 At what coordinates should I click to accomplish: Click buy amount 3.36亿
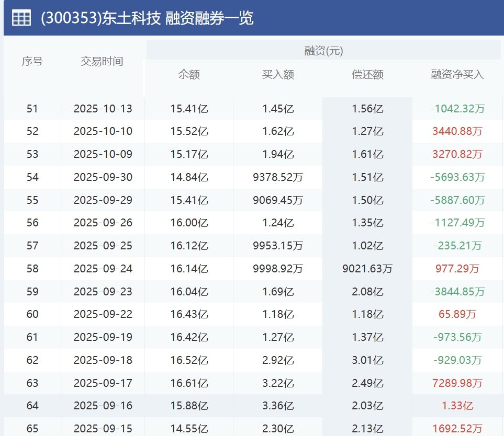coord(278,406)
